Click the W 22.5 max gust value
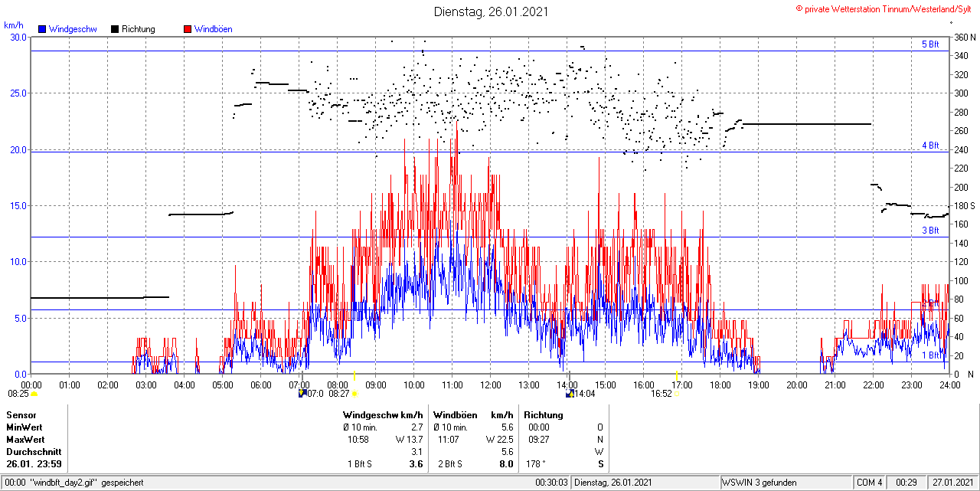 tap(499, 440)
